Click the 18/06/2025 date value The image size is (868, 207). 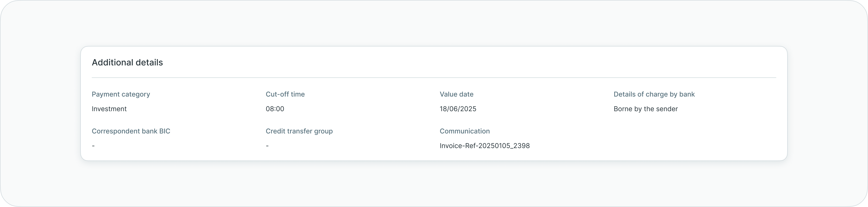(x=458, y=109)
